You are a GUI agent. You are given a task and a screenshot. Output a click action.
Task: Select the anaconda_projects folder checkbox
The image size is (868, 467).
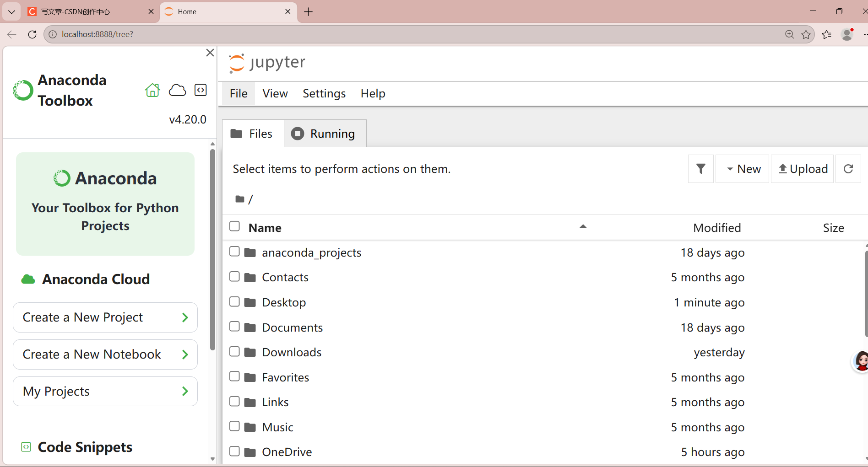[x=234, y=252]
